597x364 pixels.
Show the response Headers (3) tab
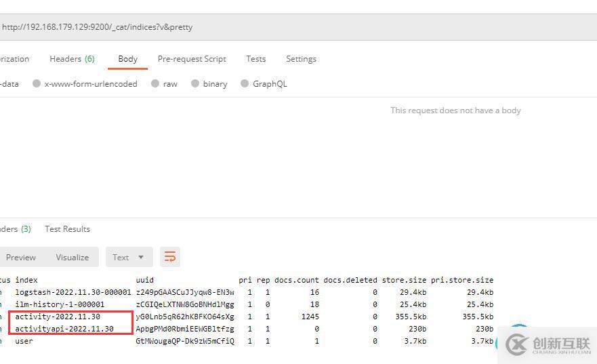(15, 229)
